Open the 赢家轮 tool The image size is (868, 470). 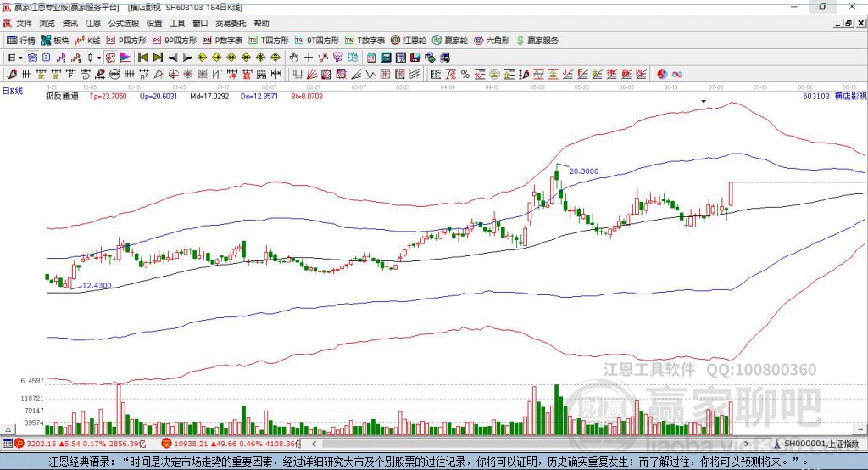(450, 41)
